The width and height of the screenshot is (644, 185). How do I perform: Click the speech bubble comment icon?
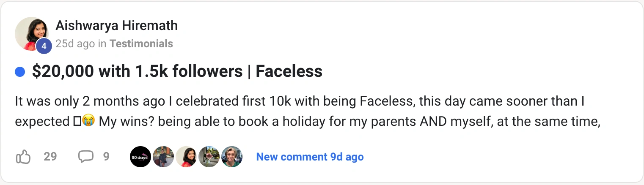[85, 157]
